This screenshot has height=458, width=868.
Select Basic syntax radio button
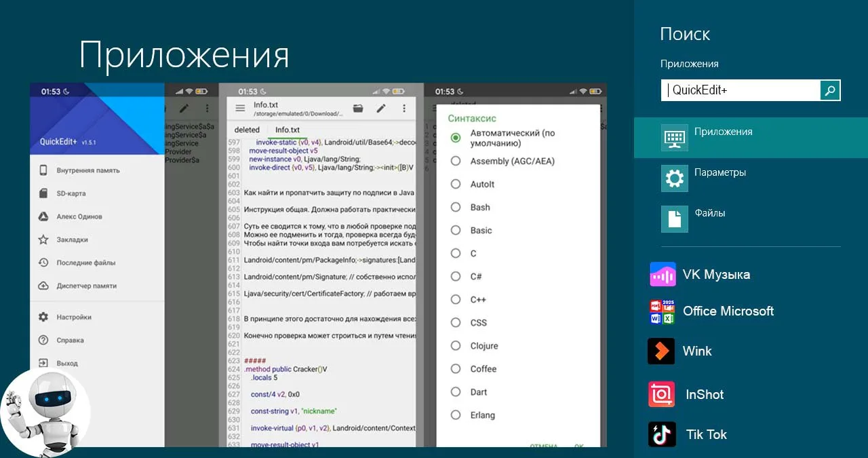coord(456,230)
